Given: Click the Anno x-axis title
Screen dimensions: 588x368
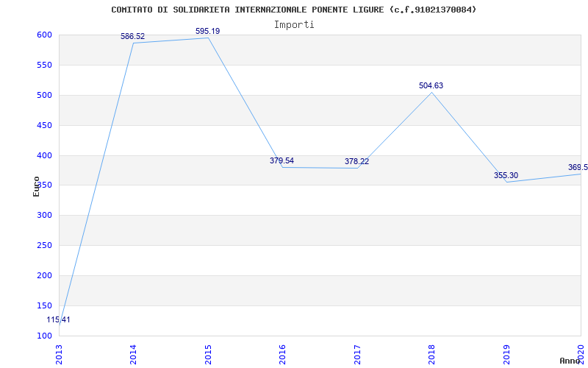Looking at the screenshot, I should tap(570, 361).
